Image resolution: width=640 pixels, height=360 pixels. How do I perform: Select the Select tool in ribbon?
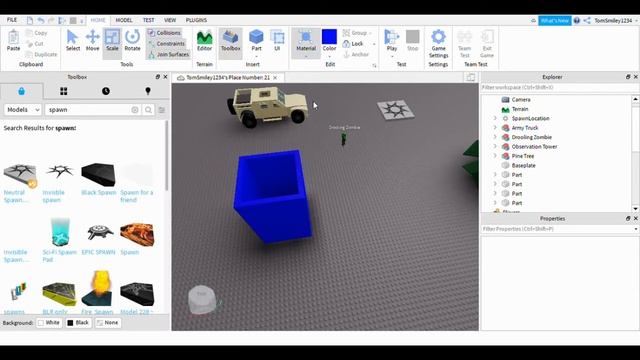73,40
